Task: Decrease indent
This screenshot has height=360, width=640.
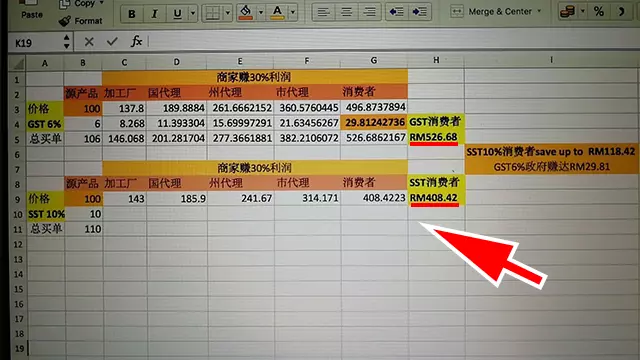Action: [x=396, y=12]
